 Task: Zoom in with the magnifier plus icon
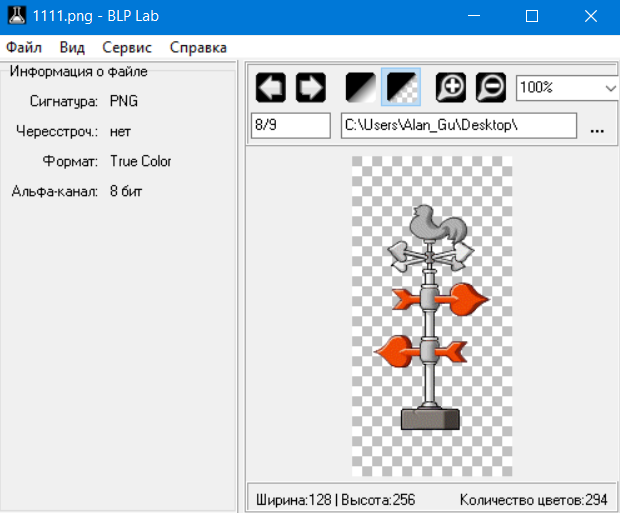pos(451,87)
